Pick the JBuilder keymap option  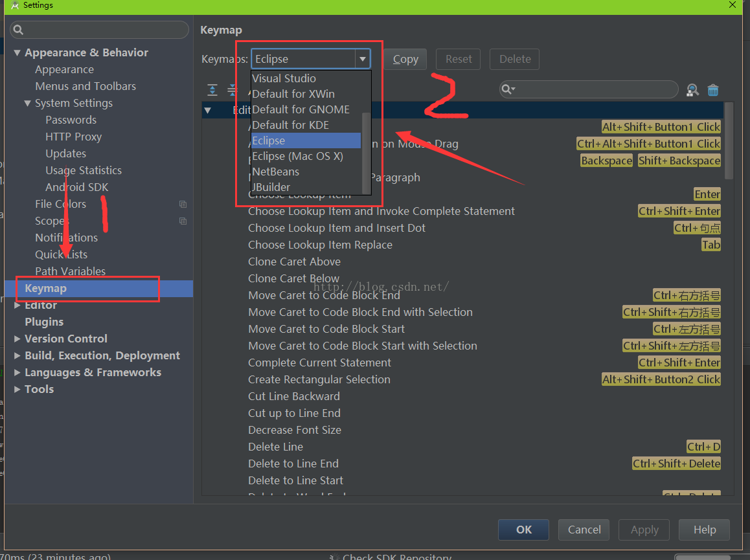pos(306,187)
